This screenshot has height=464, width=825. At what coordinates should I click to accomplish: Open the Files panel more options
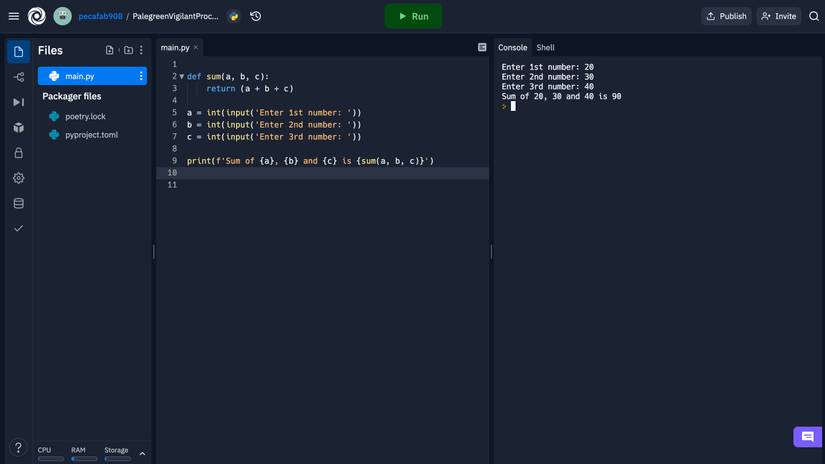point(141,50)
